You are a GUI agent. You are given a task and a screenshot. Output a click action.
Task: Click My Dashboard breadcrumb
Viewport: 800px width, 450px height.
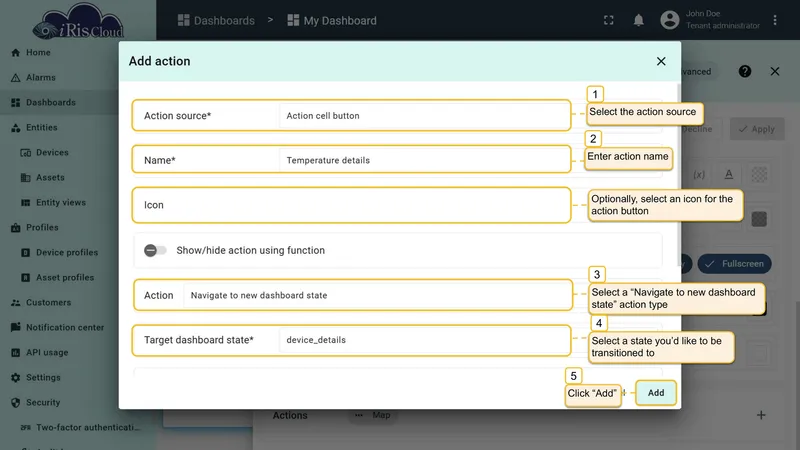[332, 20]
